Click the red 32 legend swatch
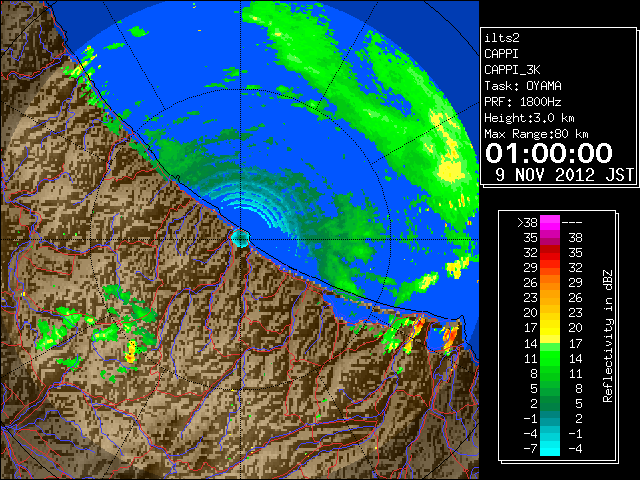 click(x=550, y=253)
